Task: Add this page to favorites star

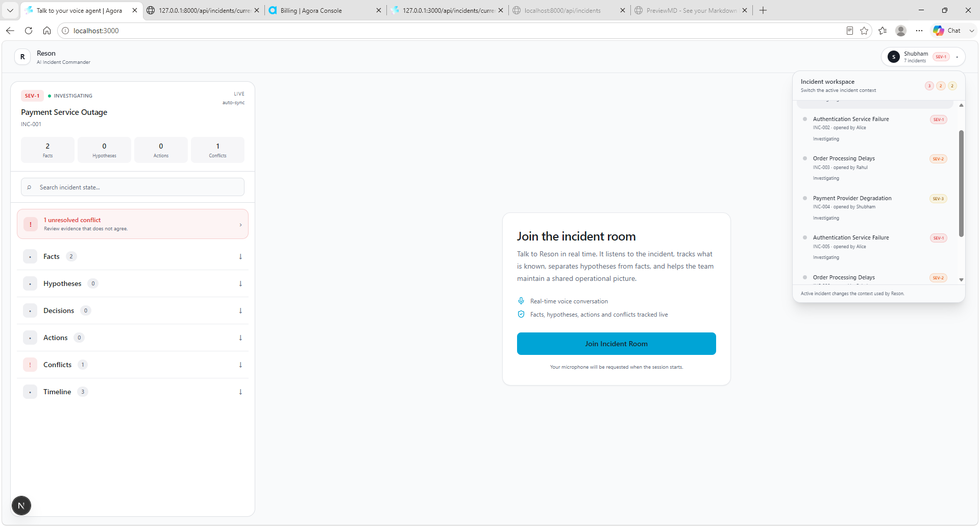Action: pos(864,31)
